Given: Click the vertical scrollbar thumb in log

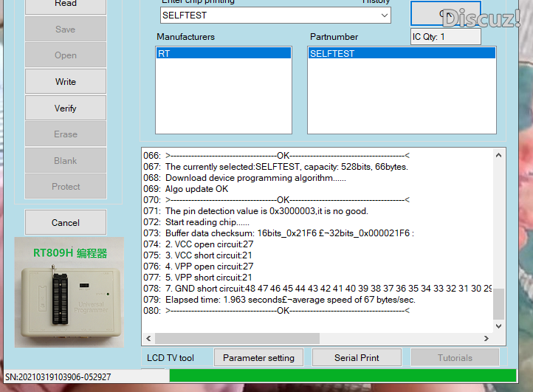Looking at the screenshot, I should click(x=499, y=303).
